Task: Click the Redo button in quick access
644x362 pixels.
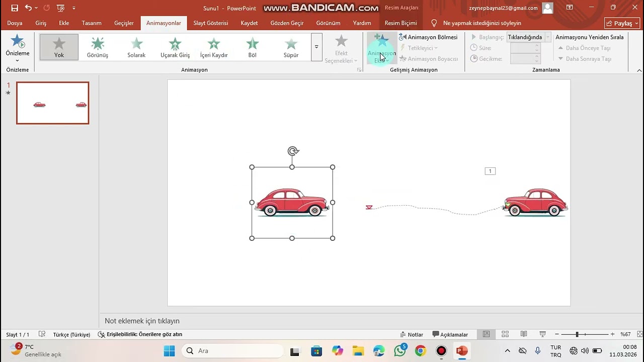Action: click(46, 8)
